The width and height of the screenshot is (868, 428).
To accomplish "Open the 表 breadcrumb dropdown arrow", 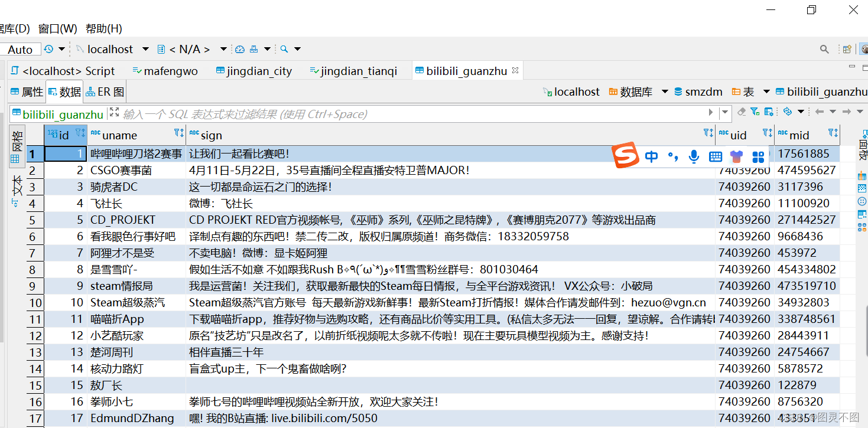I will [766, 92].
